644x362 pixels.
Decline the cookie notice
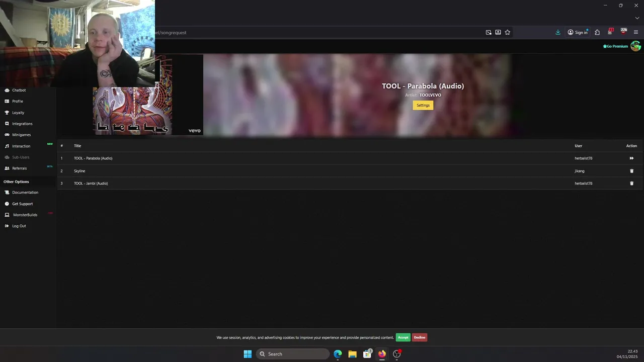point(420,337)
